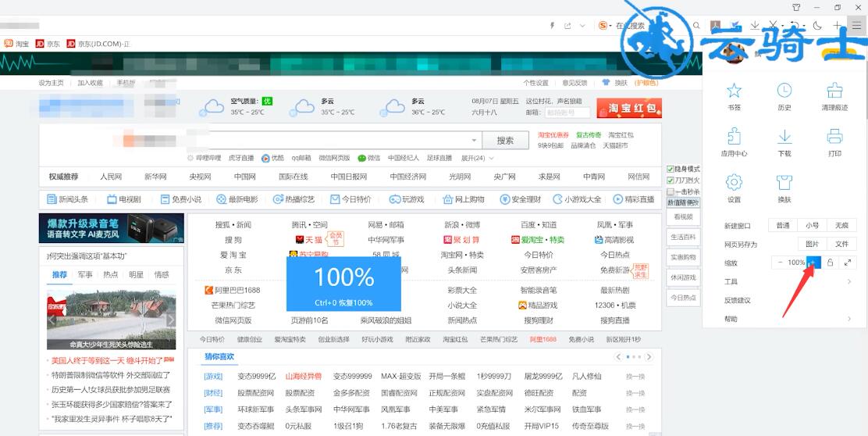Expand the address bar chevron dropdown
Screen dimensions: 868x436
[x=582, y=26]
